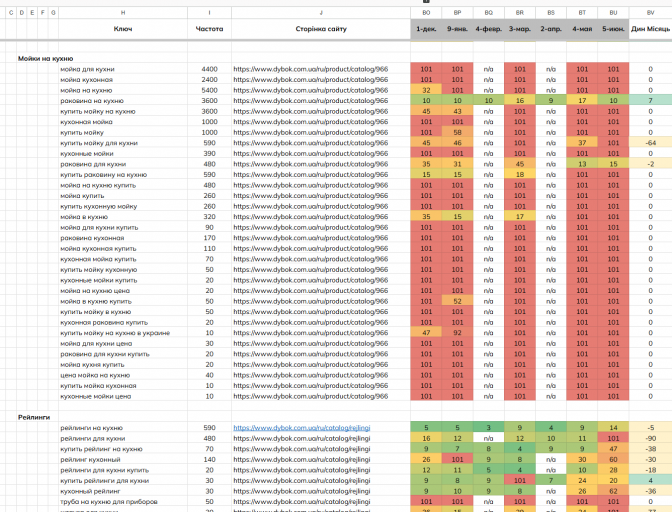The width and height of the screenshot is (672, 512).
Task: Select column header BQ
Action: [489, 13]
